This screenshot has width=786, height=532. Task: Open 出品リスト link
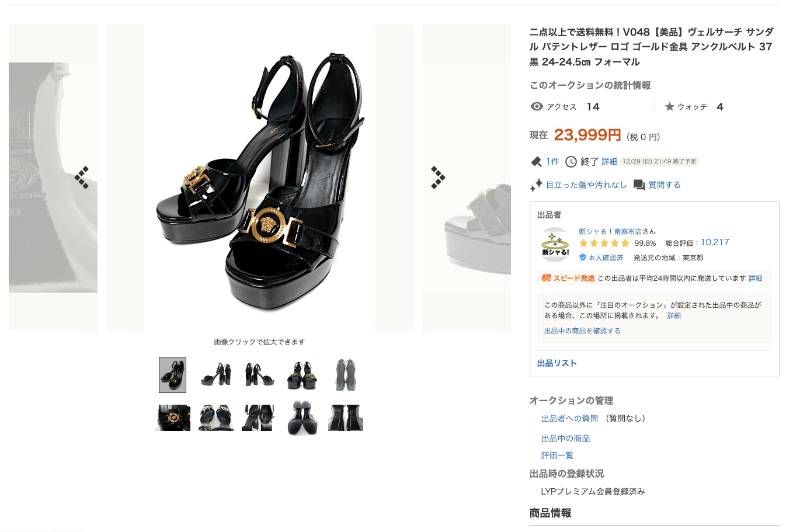pos(557,363)
